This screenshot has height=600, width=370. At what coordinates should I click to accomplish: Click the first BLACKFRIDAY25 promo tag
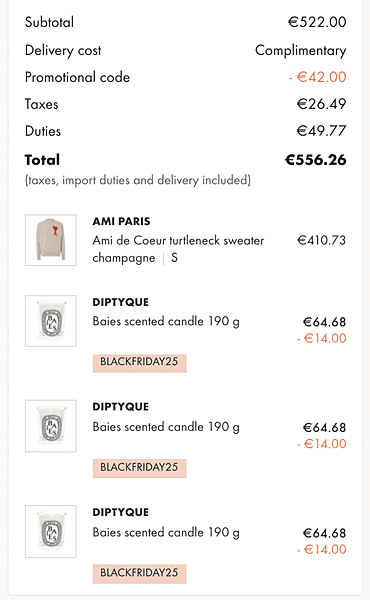coord(139,363)
